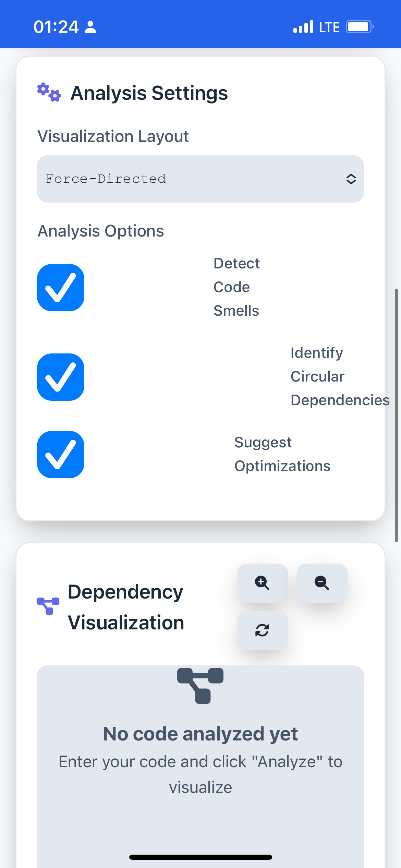Viewport: 401px width, 868px height.
Task: Click the Detect Code Smells label text
Action: (236, 287)
